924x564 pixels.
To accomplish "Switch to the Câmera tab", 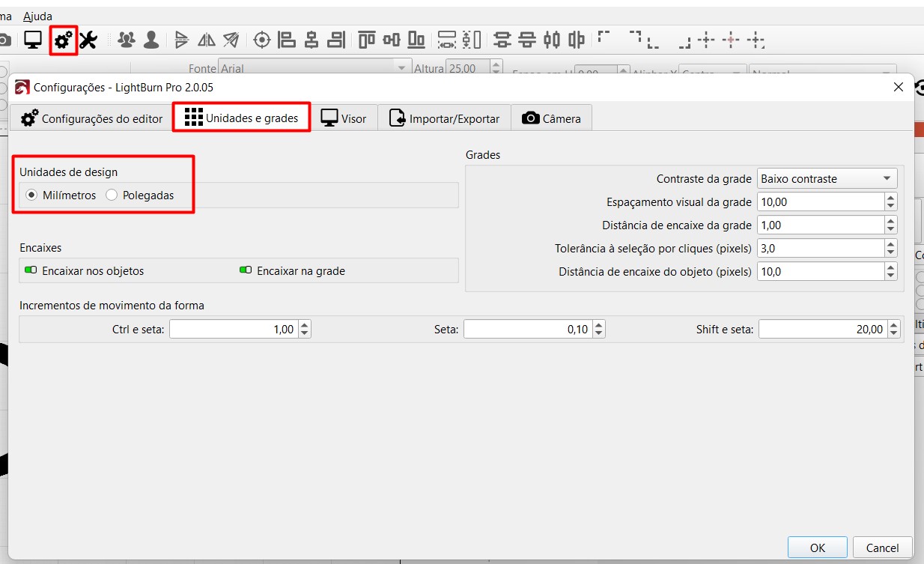I will click(x=551, y=118).
